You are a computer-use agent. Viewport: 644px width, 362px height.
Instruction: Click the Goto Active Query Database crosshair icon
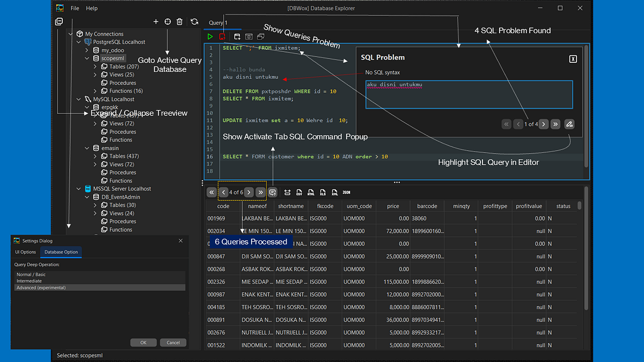point(167,22)
